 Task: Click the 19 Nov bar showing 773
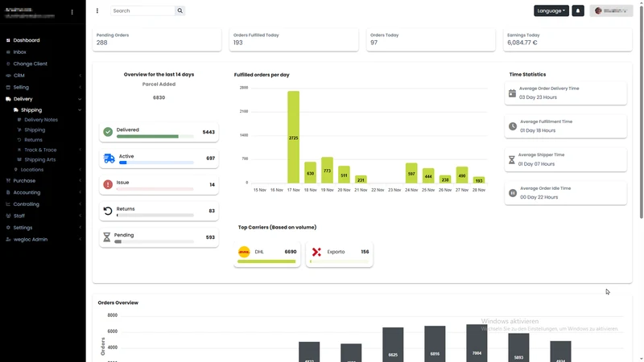click(x=327, y=171)
